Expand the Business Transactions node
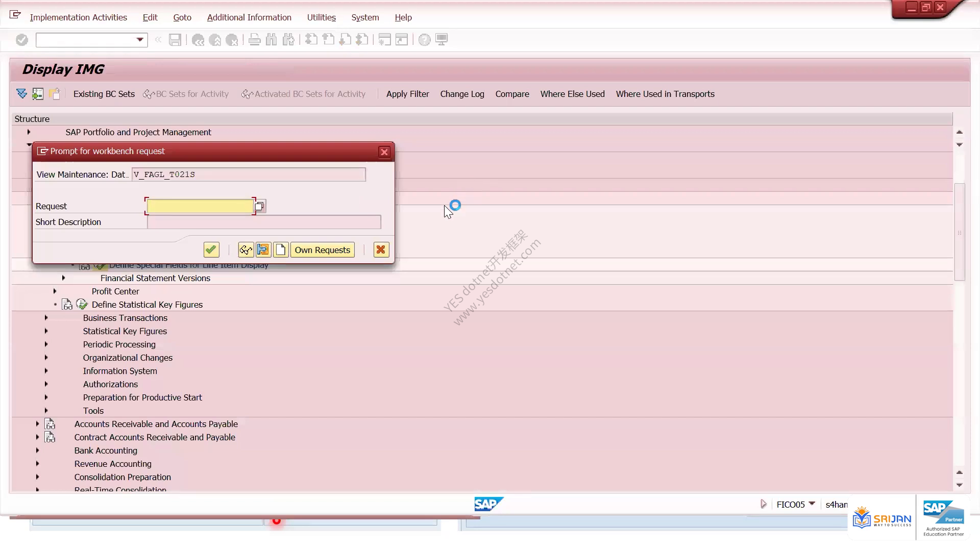The height and width of the screenshot is (551, 980). 46,318
